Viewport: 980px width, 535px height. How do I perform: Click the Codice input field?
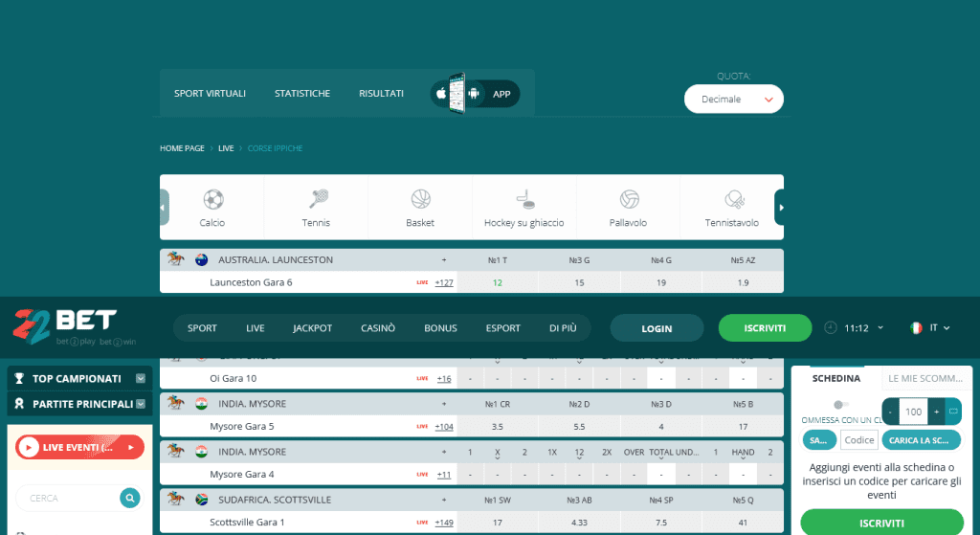[859, 440]
